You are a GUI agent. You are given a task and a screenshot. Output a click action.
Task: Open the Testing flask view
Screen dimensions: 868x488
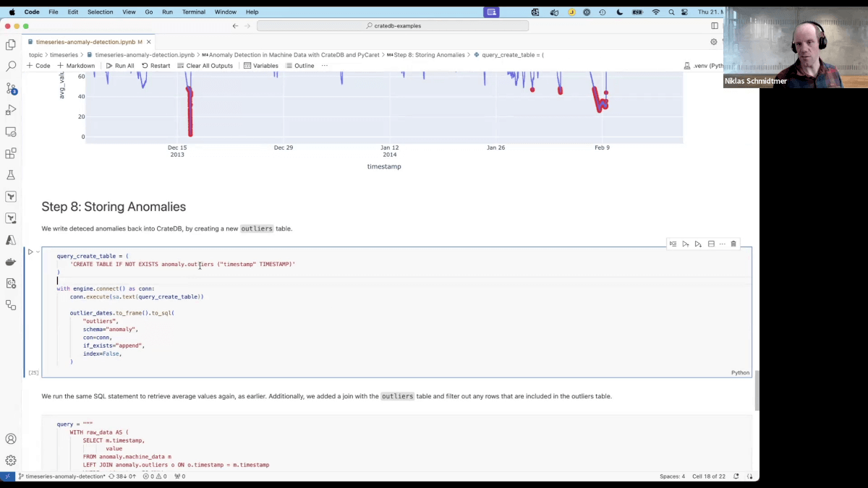11,175
